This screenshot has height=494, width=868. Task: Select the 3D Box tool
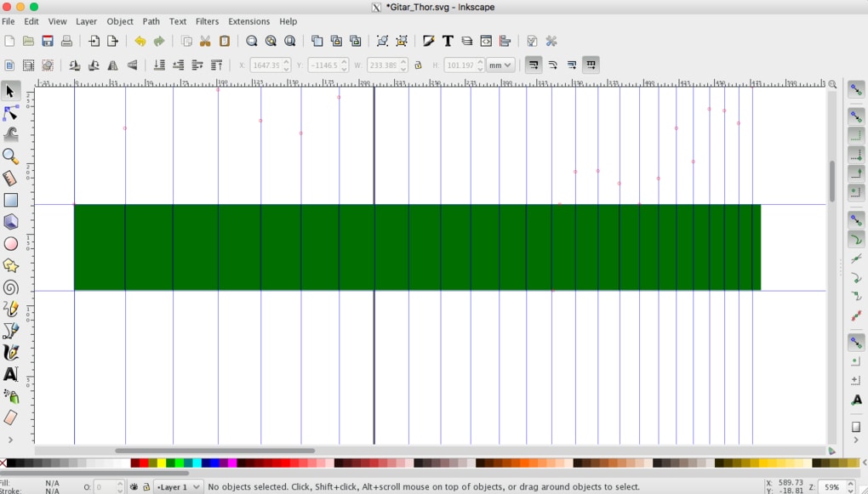tap(10, 222)
